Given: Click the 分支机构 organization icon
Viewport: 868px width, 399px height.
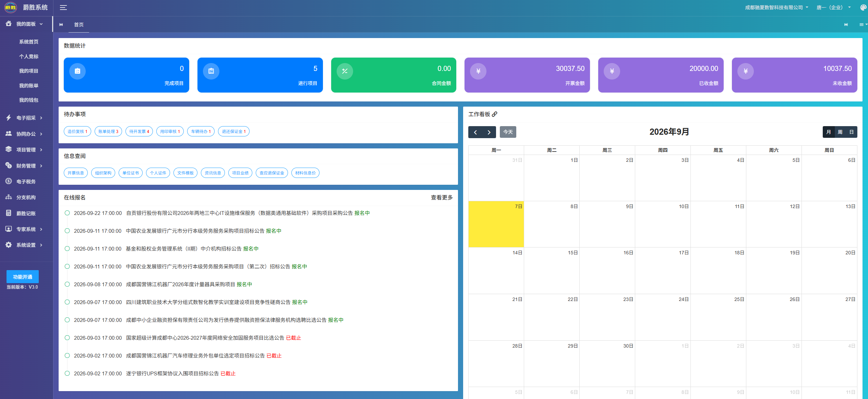Looking at the screenshot, I should click(9, 197).
